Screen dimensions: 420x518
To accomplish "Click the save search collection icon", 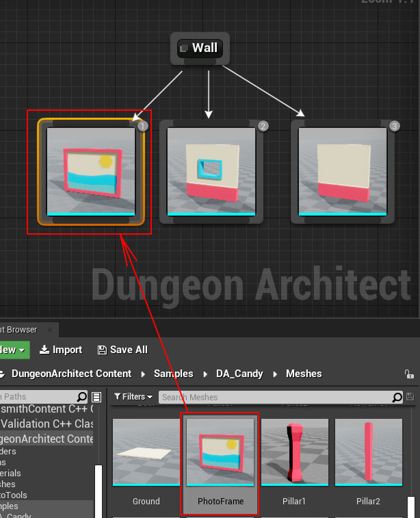I will 410,397.
